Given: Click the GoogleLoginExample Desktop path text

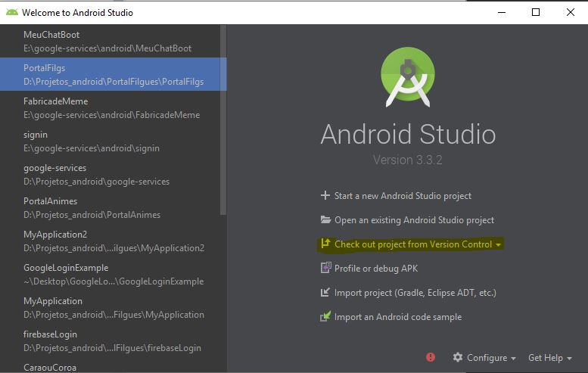Looking at the screenshot, I should tap(114, 281).
